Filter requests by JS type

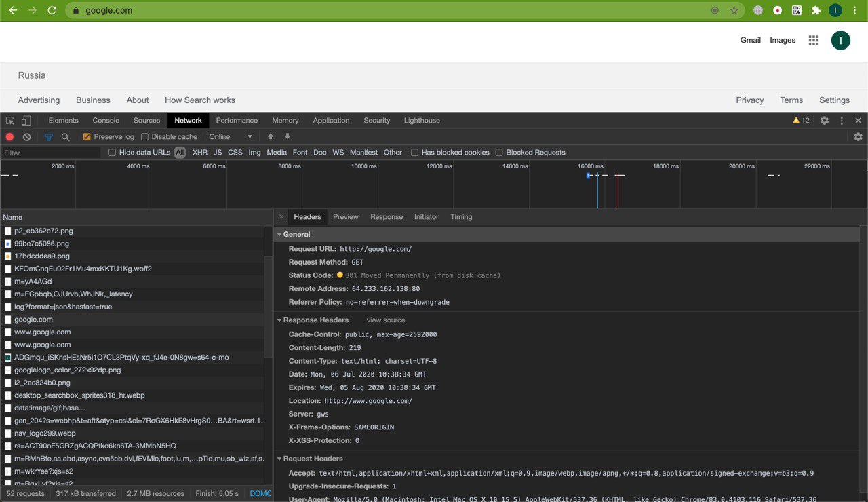[x=218, y=153]
